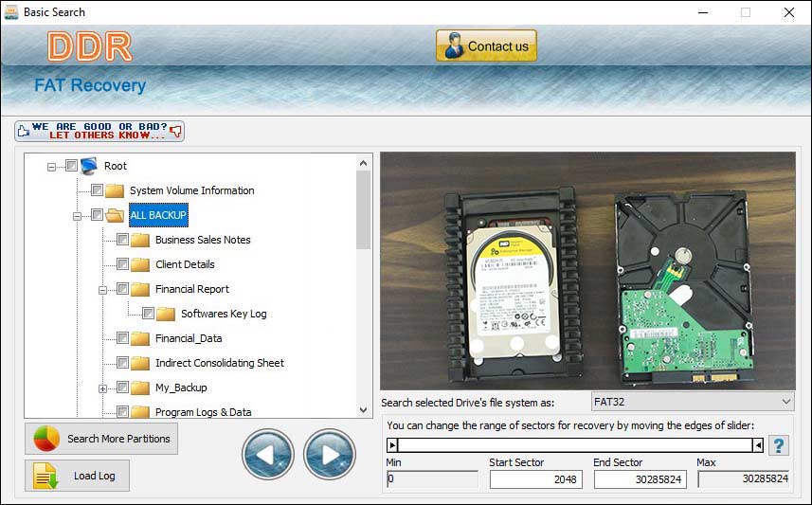812x505 pixels.
Task: Click the left handle of sector slider
Action: tap(392, 445)
